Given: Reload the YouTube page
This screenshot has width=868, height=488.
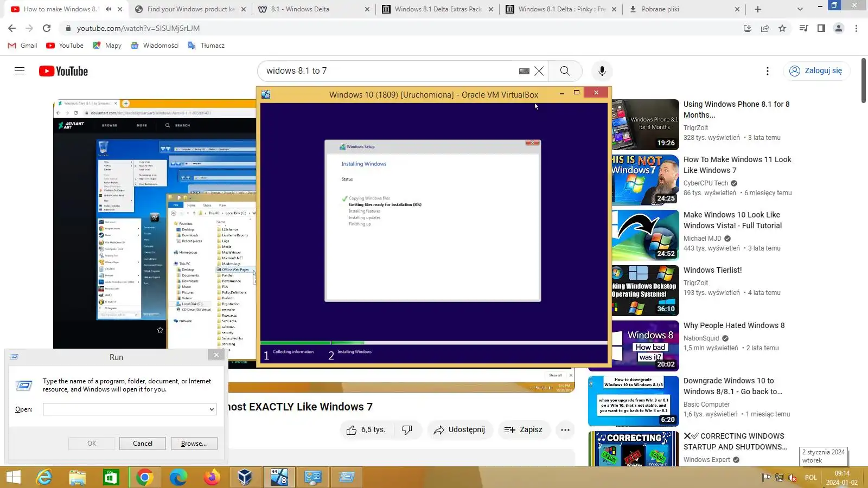Looking at the screenshot, I should (47, 28).
